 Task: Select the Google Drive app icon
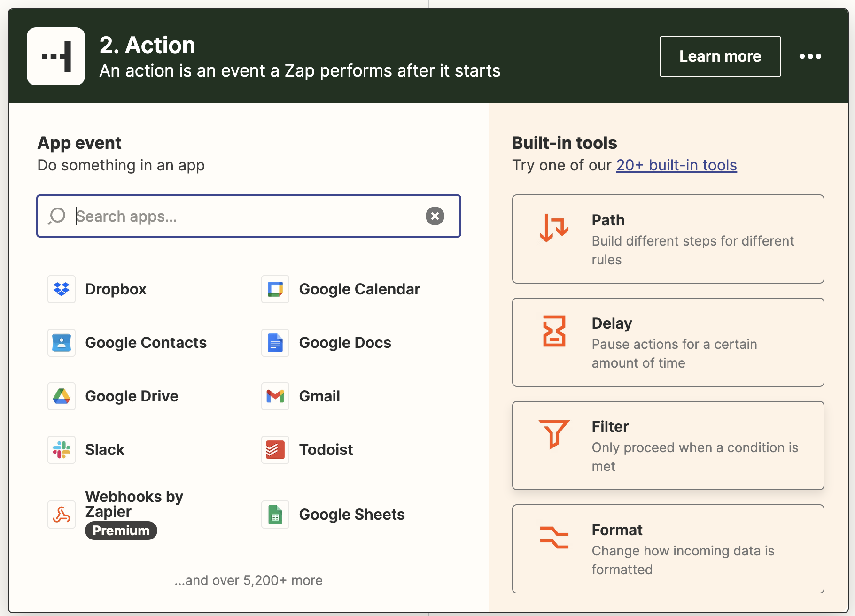coord(62,396)
